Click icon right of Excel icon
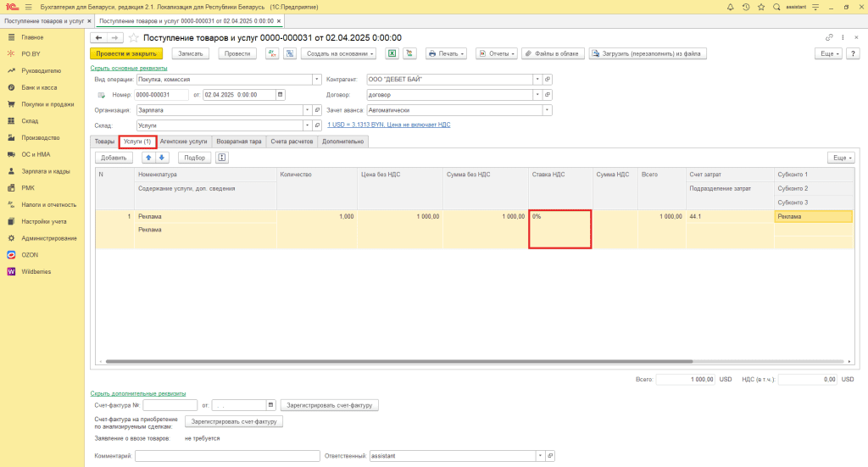Image resolution: width=868 pixels, height=467 pixels. (x=409, y=53)
